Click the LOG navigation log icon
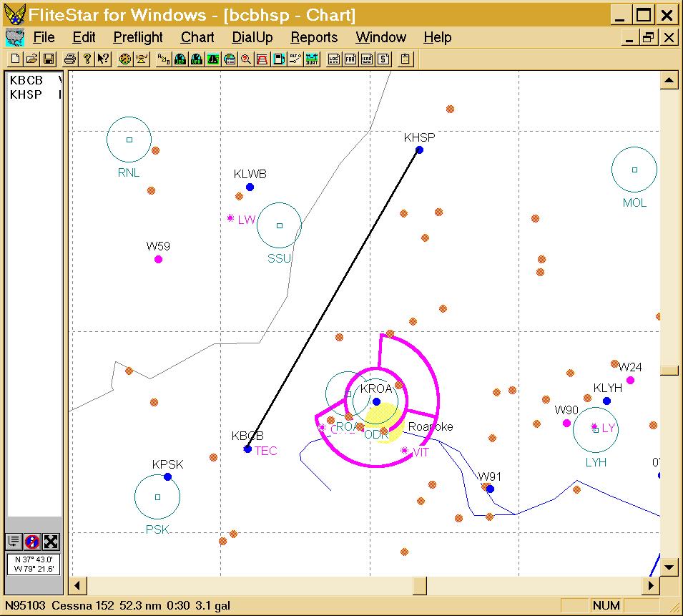 click(x=334, y=59)
